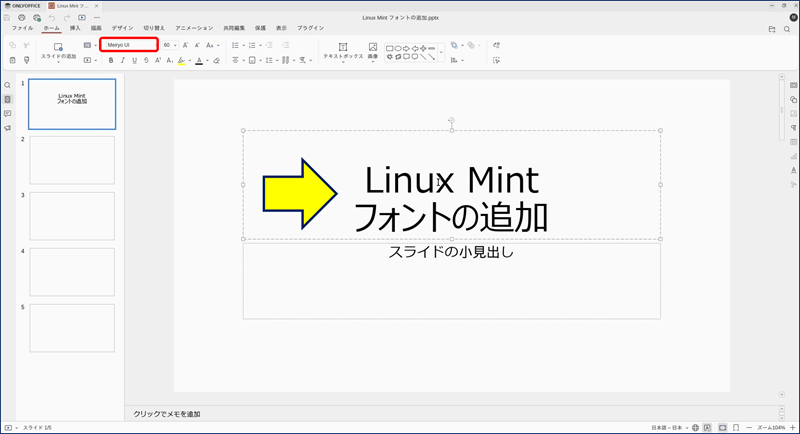
Task: Click the yellow highlight color button
Action: (x=181, y=60)
